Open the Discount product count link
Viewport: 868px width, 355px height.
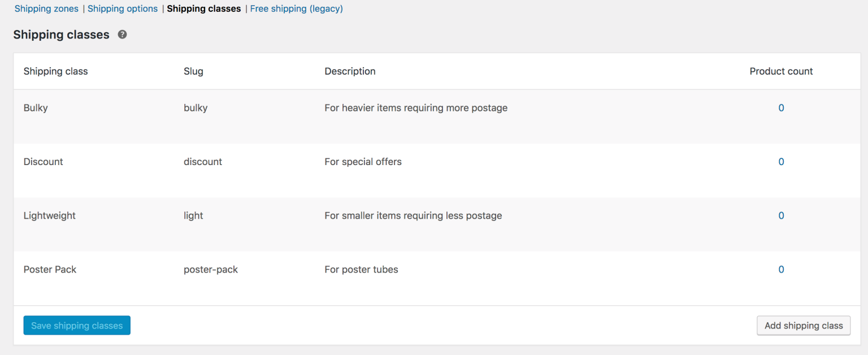pyautogui.click(x=781, y=162)
